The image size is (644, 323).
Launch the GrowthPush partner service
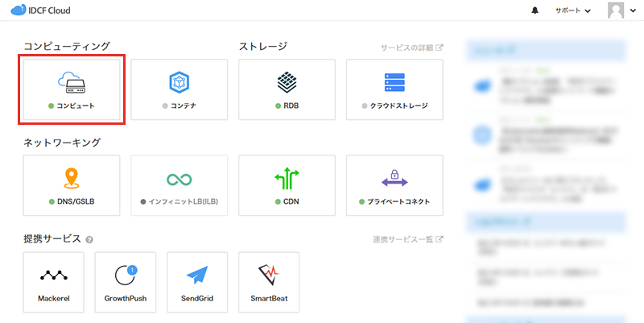pos(124,282)
